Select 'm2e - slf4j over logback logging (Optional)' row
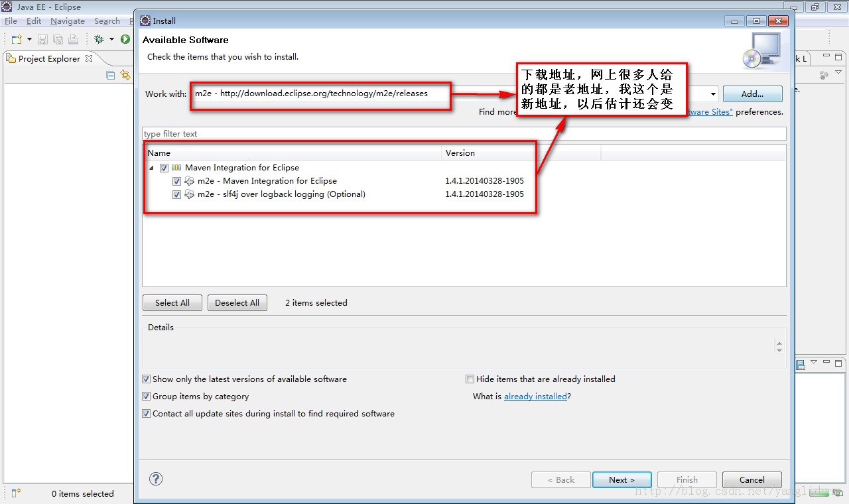 pyautogui.click(x=281, y=194)
